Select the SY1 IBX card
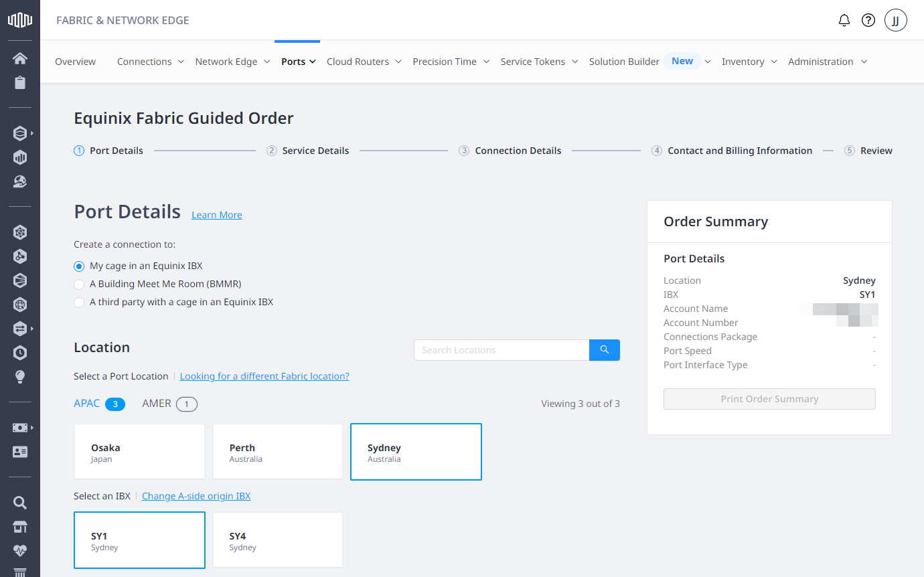Screen dimensions: 924x577 (x=139, y=540)
